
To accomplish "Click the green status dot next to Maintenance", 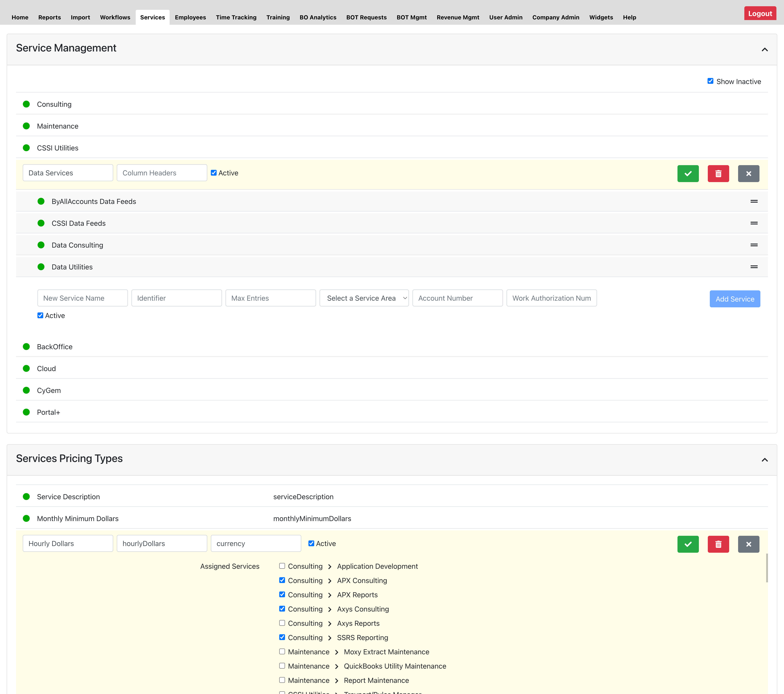I will [x=26, y=126].
